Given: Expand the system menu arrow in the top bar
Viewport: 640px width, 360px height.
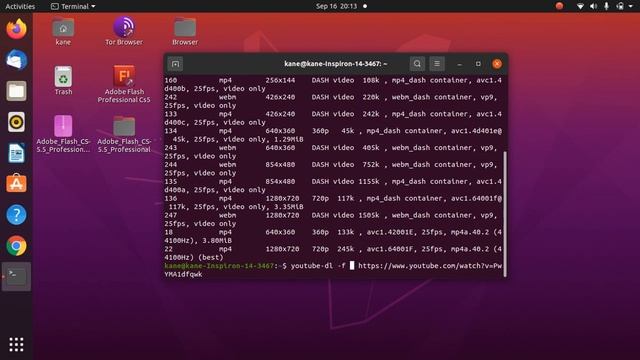Looking at the screenshot, I should [x=631, y=7].
